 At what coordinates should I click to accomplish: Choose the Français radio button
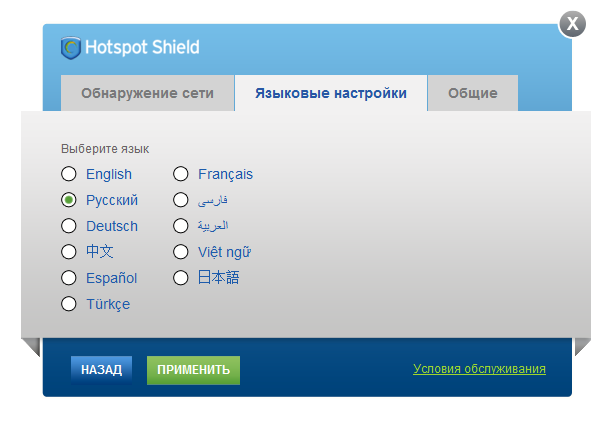coord(181,174)
